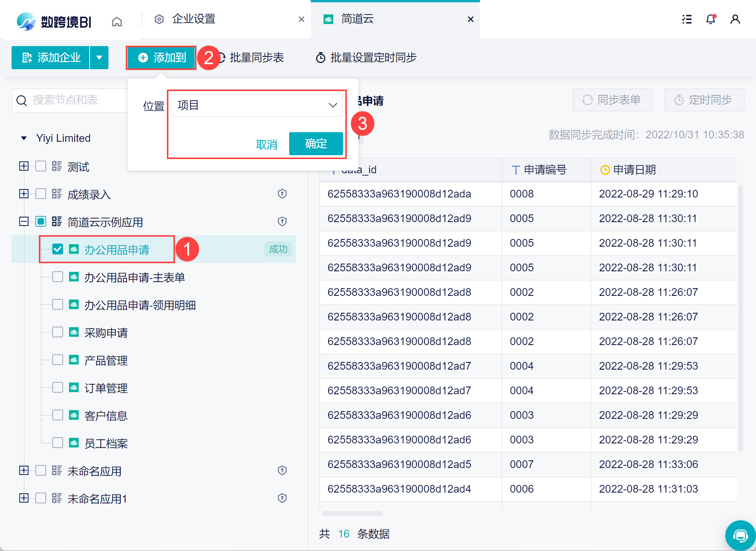
Task: Click shield icon beside 成绩录入
Action: click(x=282, y=194)
